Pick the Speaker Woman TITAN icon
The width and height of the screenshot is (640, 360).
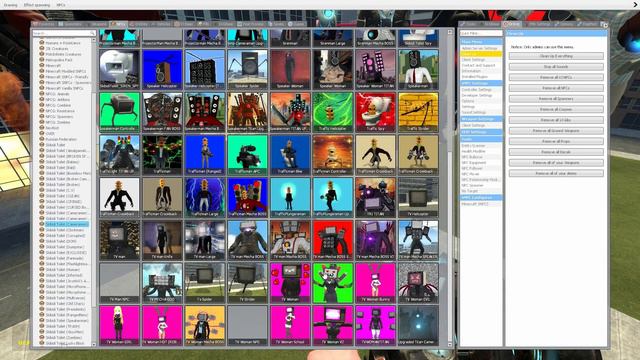coord(376,69)
